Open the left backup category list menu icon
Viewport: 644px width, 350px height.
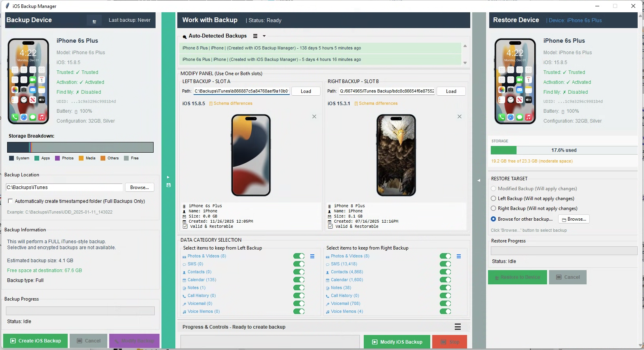312,256
